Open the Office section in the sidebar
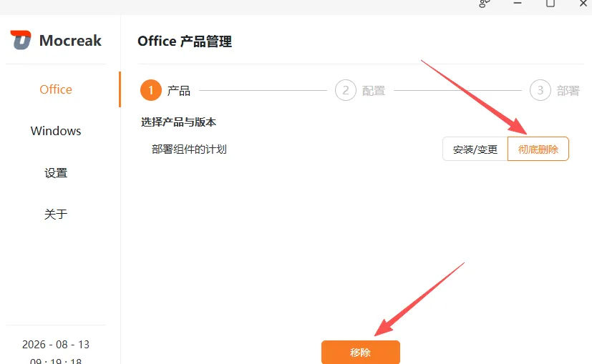This screenshot has width=592, height=364. (x=56, y=89)
